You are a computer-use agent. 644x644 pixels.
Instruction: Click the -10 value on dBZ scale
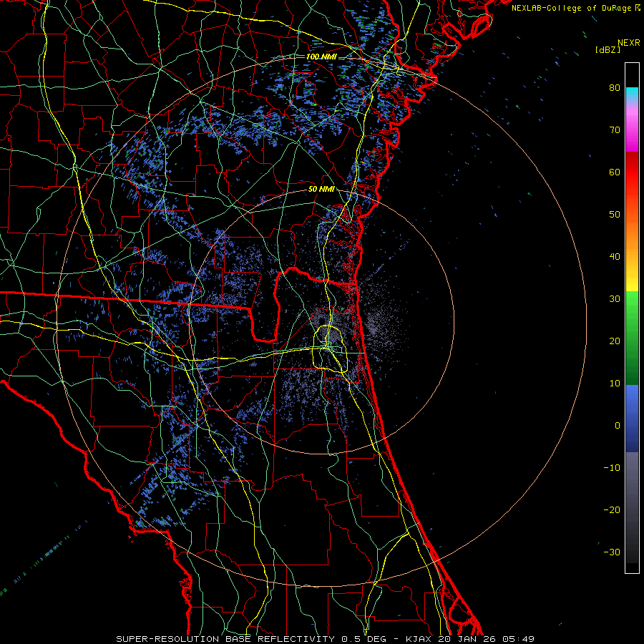612,468
